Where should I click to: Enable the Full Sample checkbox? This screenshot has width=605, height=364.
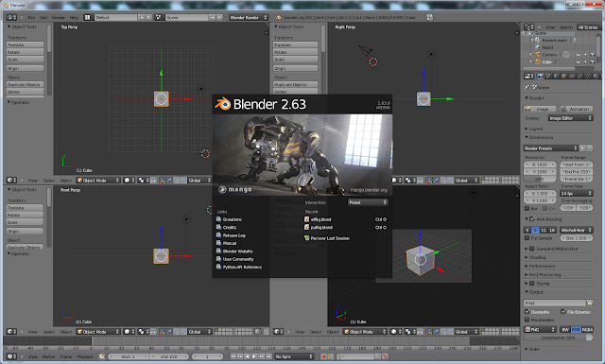(527, 238)
